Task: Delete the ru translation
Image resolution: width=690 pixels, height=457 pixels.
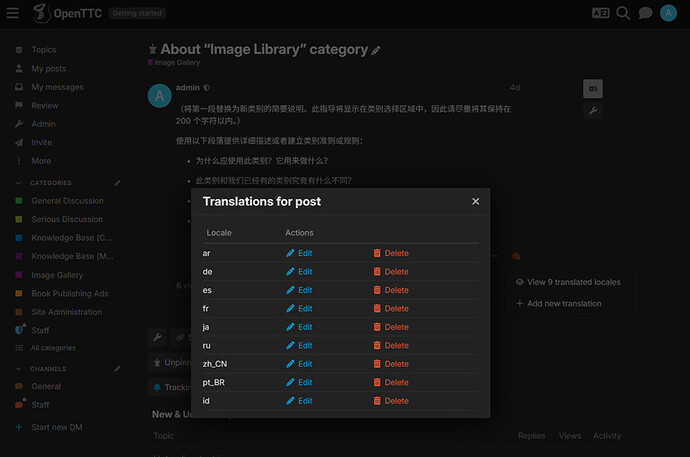Action: [x=391, y=346]
